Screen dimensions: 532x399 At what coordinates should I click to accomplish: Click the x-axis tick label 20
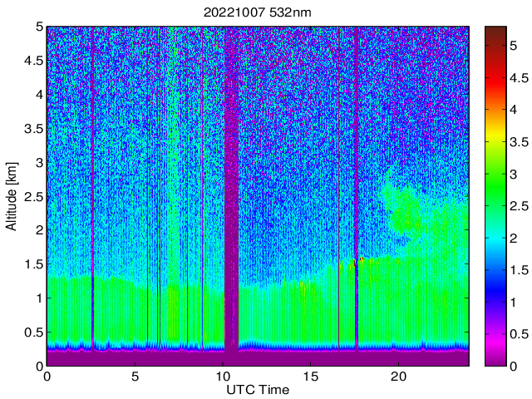click(398, 377)
